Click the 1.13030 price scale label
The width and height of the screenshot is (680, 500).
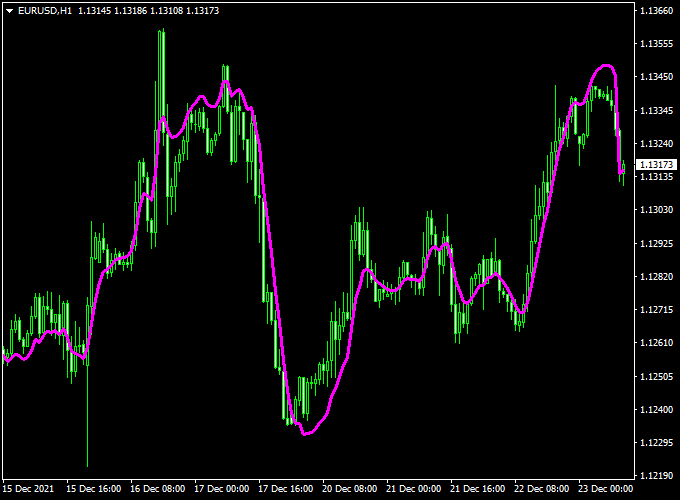(x=657, y=210)
